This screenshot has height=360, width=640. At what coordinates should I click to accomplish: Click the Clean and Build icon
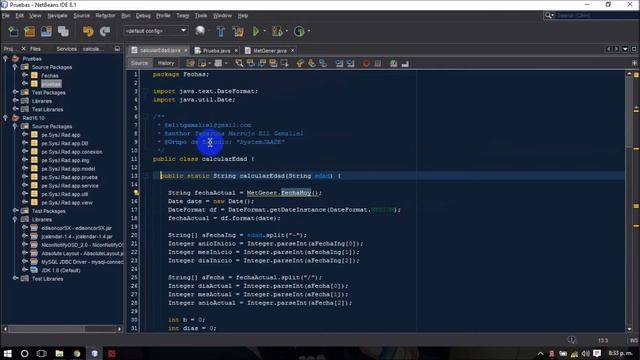click(x=238, y=31)
